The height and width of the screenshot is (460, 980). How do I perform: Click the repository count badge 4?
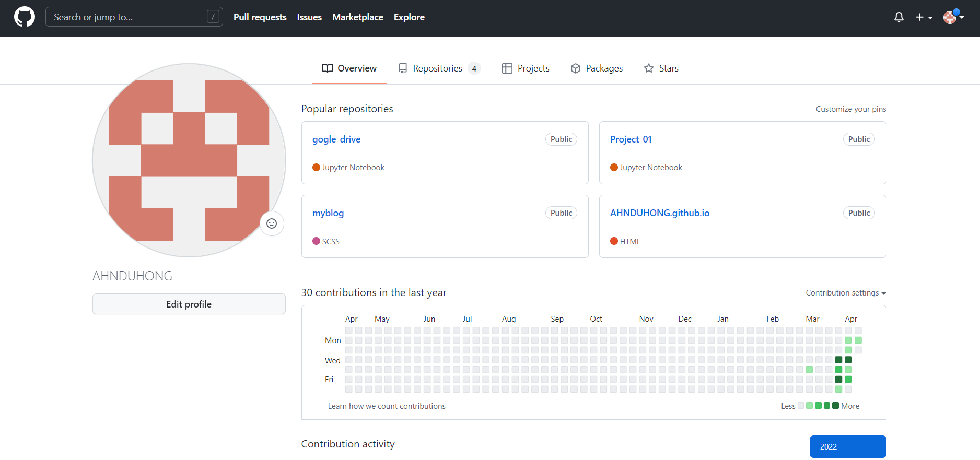coord(474,68)
